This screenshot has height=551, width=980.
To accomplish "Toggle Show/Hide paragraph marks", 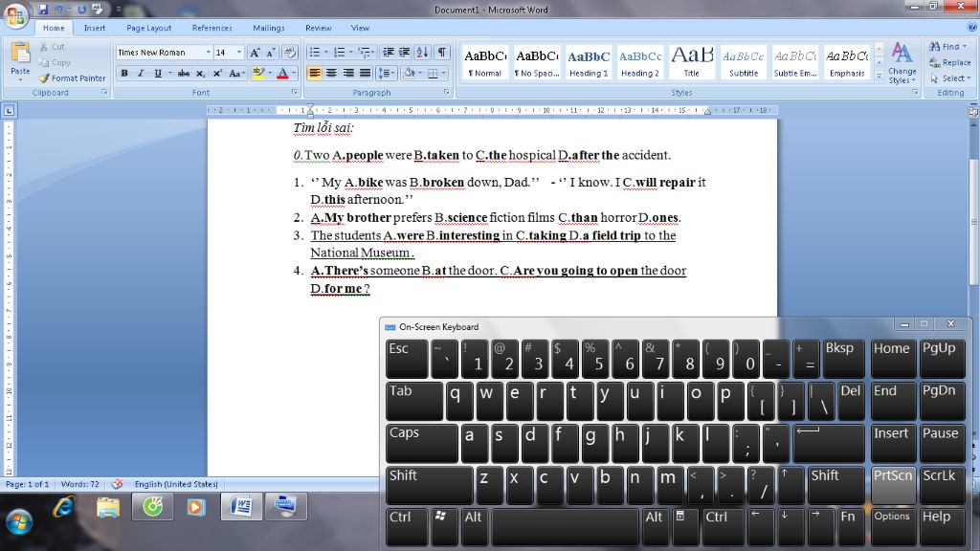I will (442, 53).
